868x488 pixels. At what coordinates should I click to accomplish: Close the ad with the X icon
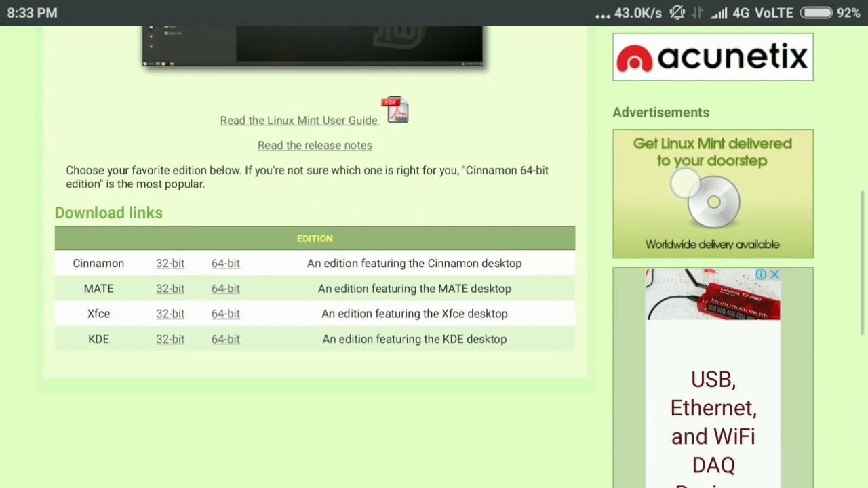click(x=774, y=274)
